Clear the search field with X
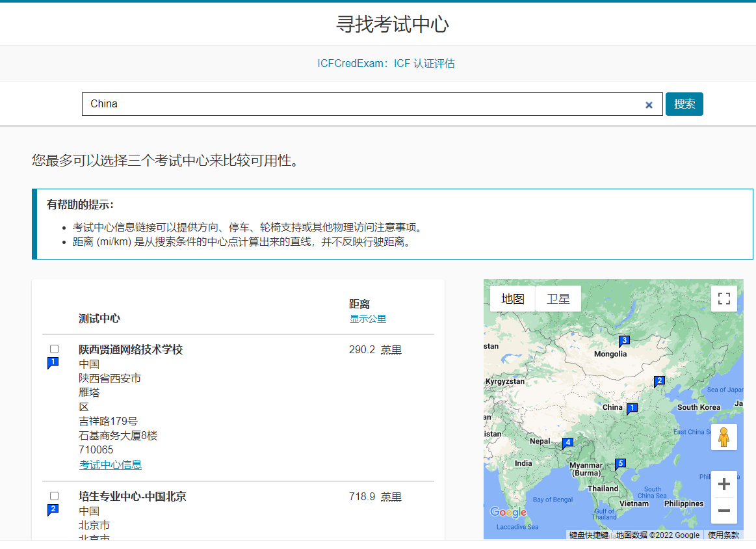 tap(649, 105)
